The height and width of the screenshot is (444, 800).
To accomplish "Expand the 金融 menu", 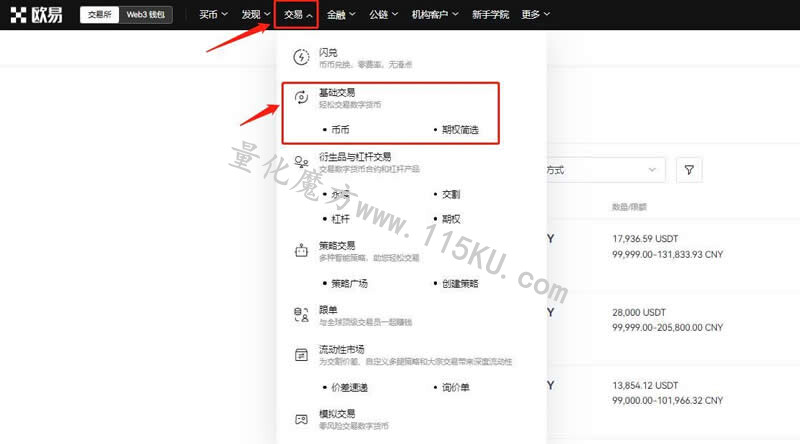I will point(341,15).
